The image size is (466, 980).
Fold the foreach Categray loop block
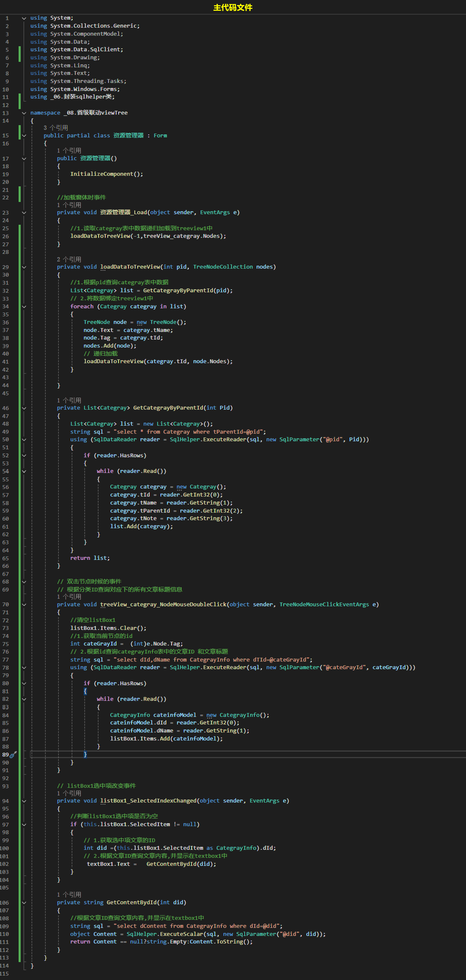[x=24, y=307]
